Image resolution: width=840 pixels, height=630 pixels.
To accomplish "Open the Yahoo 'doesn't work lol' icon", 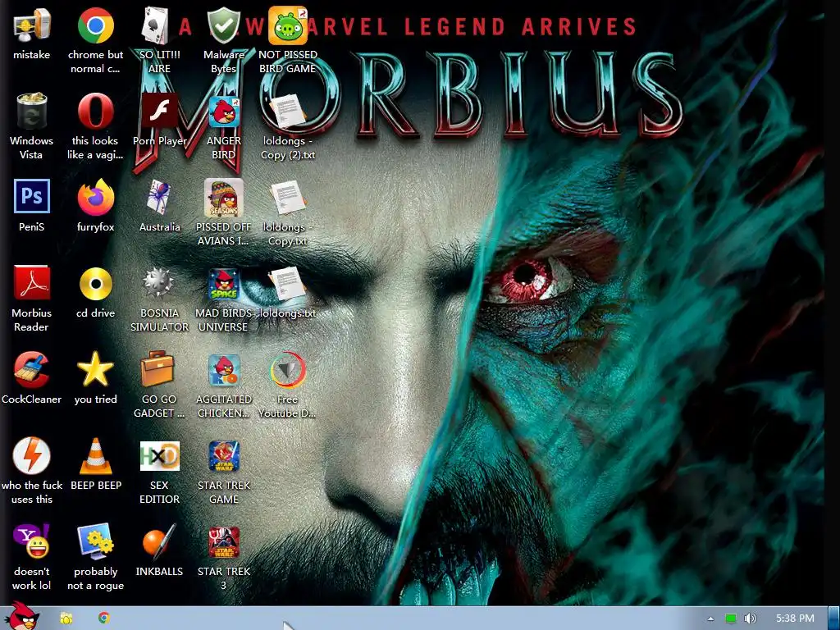I will tap(32, 542).
